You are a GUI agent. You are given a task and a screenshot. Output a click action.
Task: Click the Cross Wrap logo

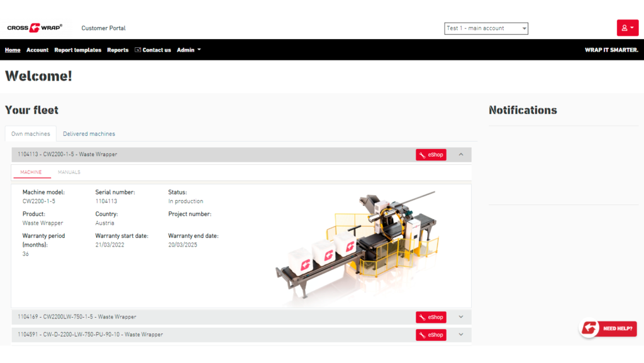(35, 28)
